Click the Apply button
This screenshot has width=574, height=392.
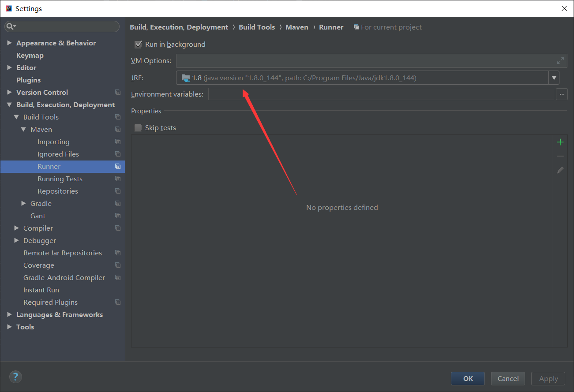point(548,378)
